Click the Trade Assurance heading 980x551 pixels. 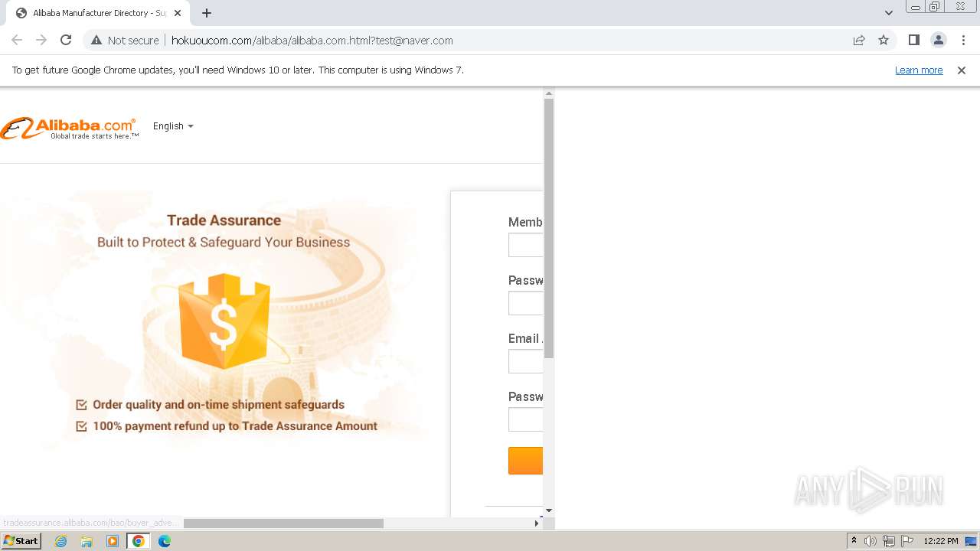pyautogui.click(x=224, y=220)
